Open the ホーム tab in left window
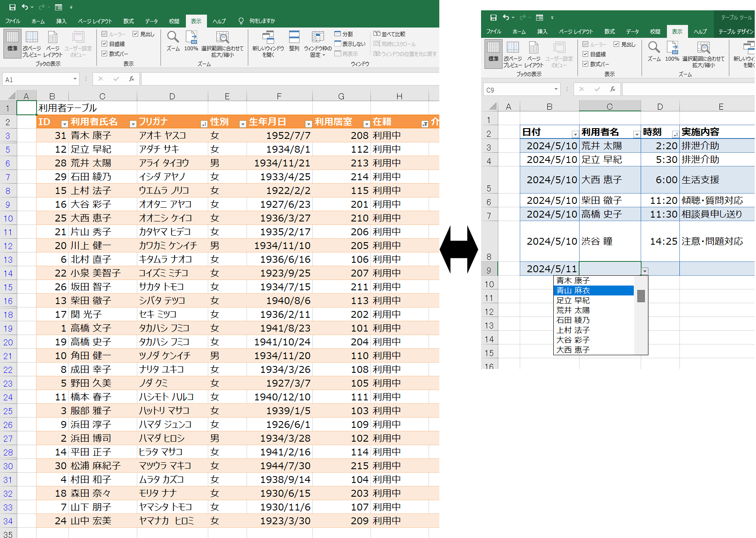Viewport: 756px width, 538px height. coord(38,21)
